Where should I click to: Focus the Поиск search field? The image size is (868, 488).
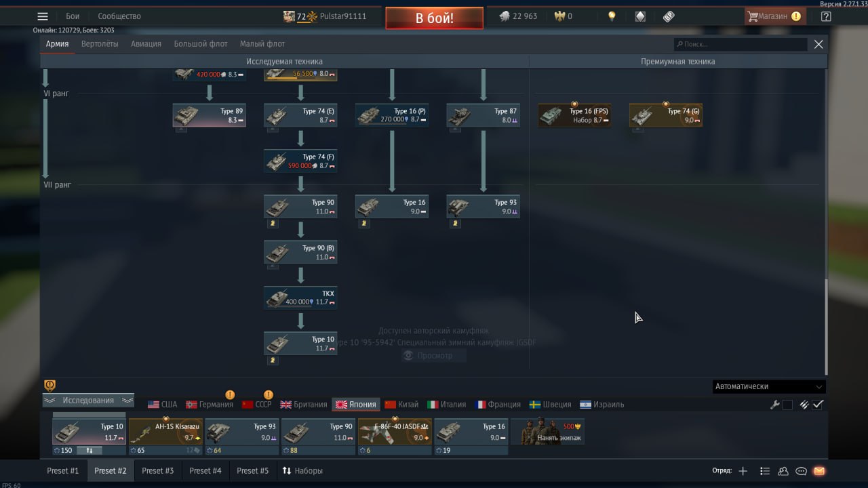[x=741, y=44]
